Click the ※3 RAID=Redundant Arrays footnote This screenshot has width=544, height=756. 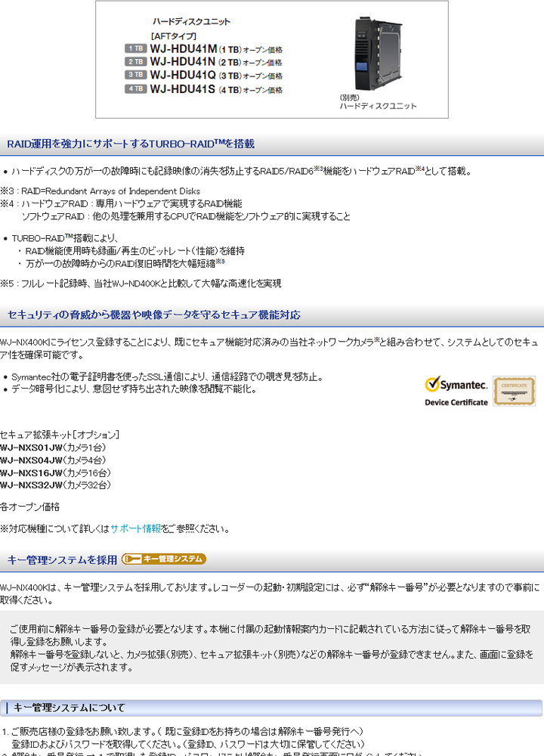coord(100,191)
